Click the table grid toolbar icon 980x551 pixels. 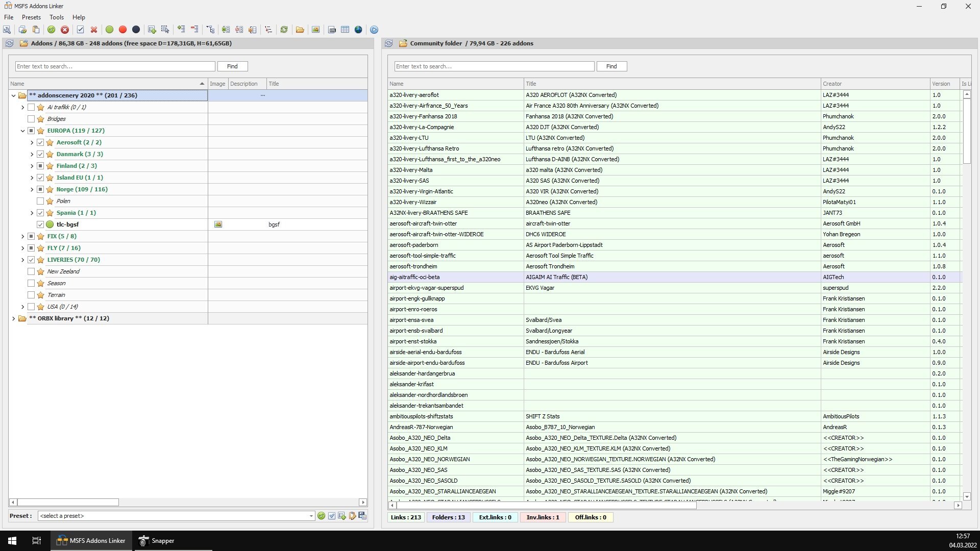(345, 30)
